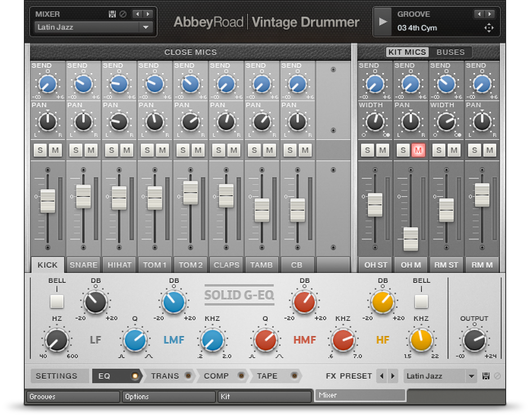Step to the previous FX preset
Screen dimensions: 530x420
coord(382,376)
